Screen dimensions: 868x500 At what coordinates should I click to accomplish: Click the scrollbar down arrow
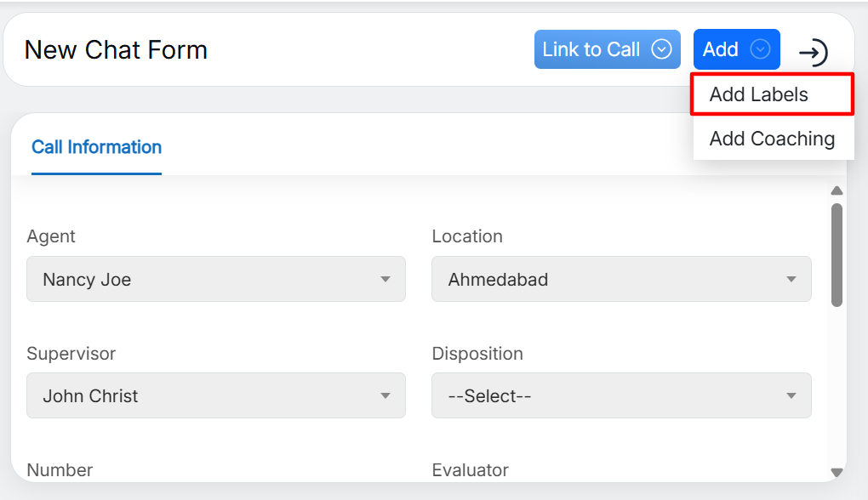coord(837,472)
